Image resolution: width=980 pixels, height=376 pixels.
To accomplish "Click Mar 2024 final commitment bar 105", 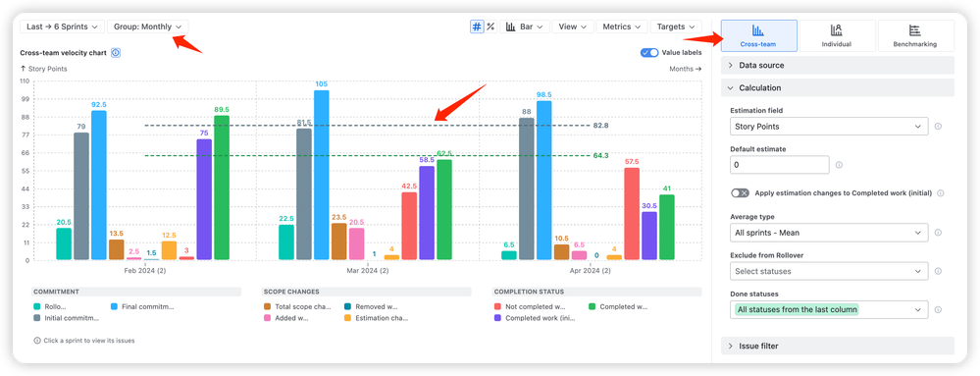I will (321, 175).
